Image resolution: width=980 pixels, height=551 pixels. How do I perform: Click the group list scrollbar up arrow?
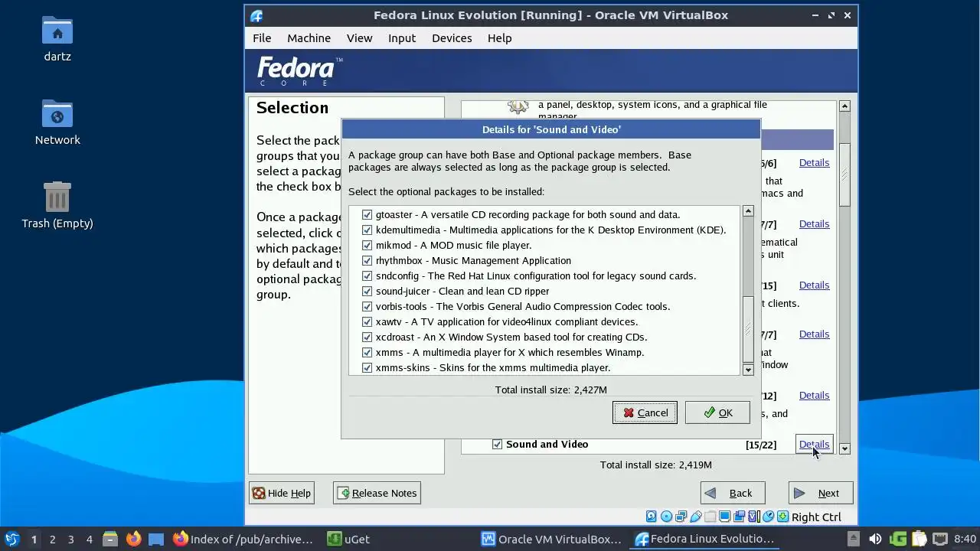(844, 106)
